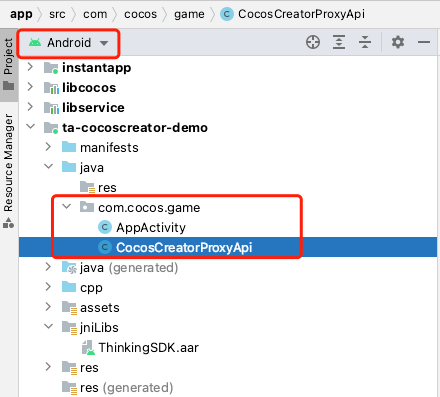
Task: Click the cpp folder icon
Action: [x=69, y=287]
